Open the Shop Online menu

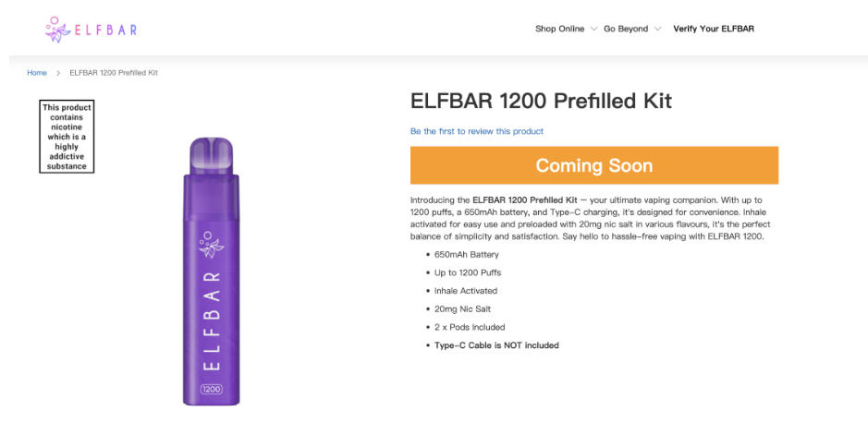[559, 29]
